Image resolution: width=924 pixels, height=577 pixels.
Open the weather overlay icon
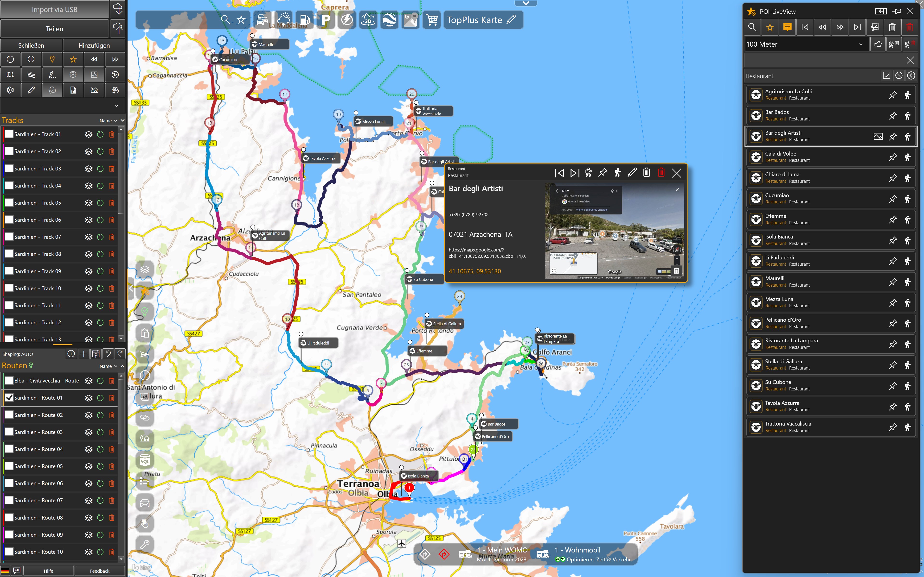pyautogui.click(x=283, y=20)
